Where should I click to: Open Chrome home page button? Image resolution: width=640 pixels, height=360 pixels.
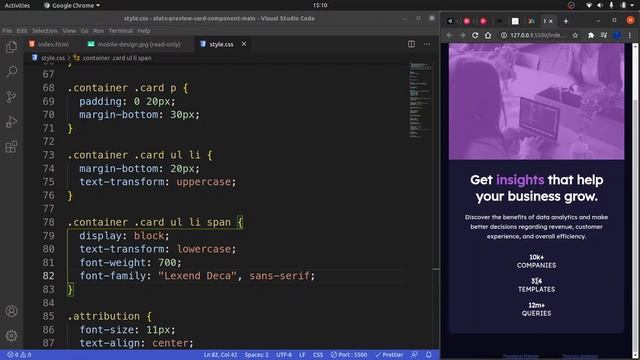[488, 36]
